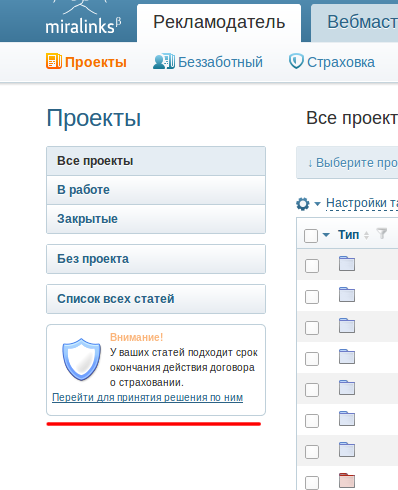Image resolution: width=398 pixels, height=490 pixels.
Task: Click the filter funnel icon beside Тип
Action: click(x=382, y=234)
